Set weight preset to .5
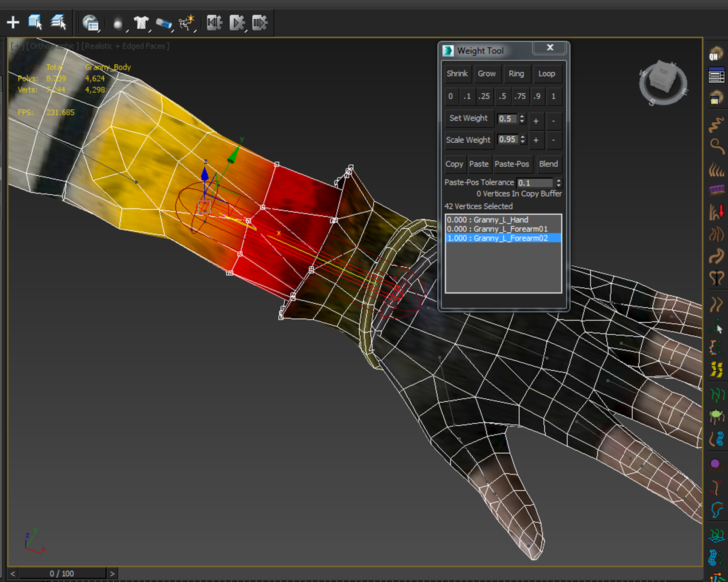Screen dimensions: 728x582 502,96
